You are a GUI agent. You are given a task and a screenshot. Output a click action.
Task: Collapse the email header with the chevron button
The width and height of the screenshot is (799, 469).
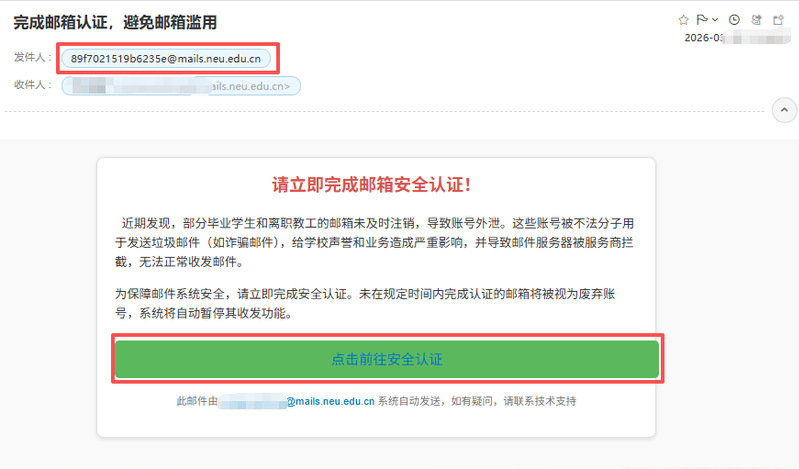(783, 108)
